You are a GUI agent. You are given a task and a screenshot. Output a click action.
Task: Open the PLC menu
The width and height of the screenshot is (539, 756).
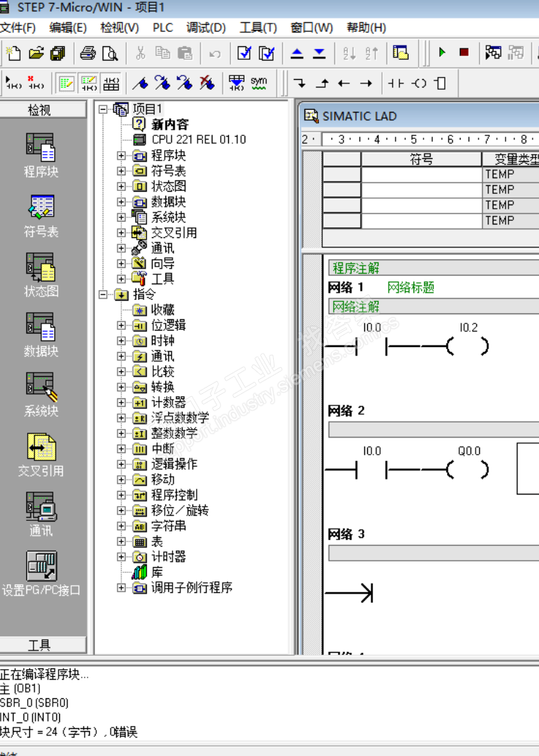point(163,28)
